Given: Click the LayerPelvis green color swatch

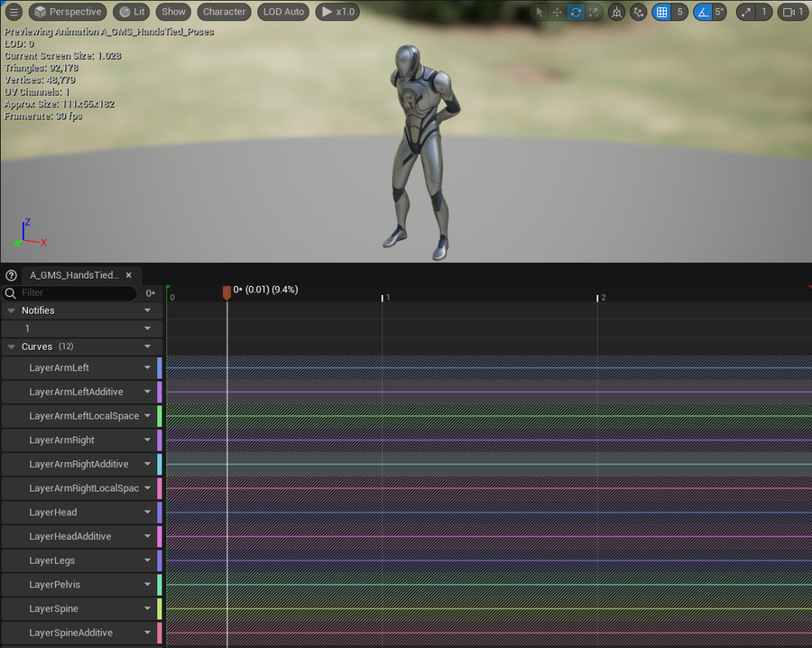Looking at the screenshot, I should tap(160, 584).
